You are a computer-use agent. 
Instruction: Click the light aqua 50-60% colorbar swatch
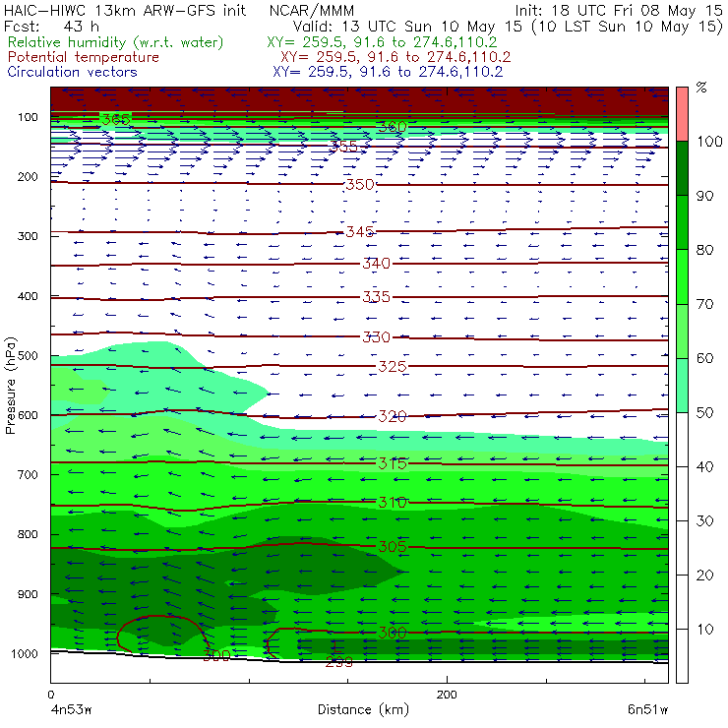[682, 385]
